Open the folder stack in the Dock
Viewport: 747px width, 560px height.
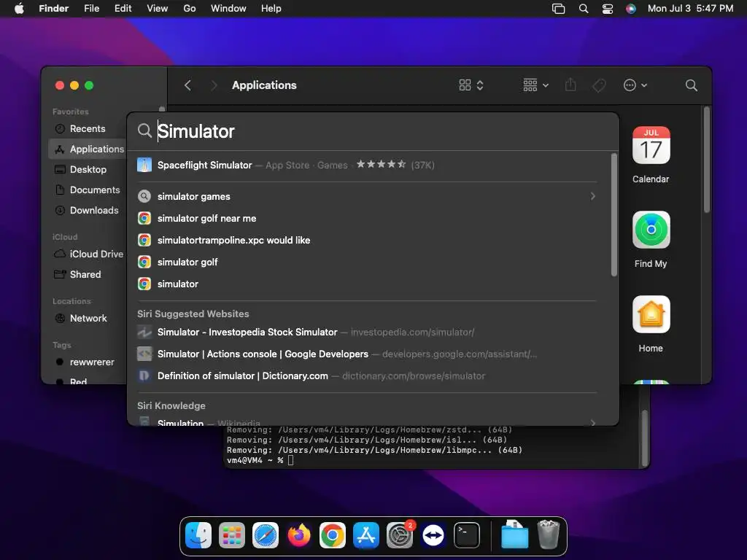pos(514,535)
